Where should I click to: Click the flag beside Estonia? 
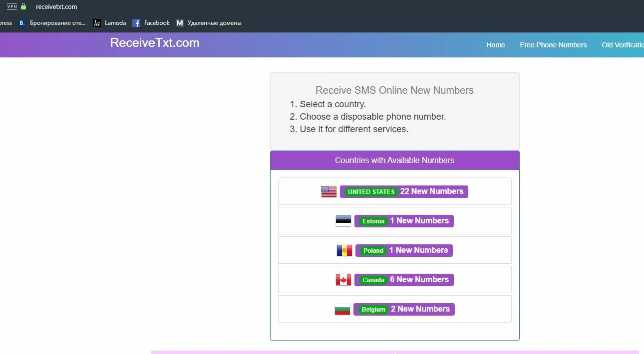[x=343, y=221]
